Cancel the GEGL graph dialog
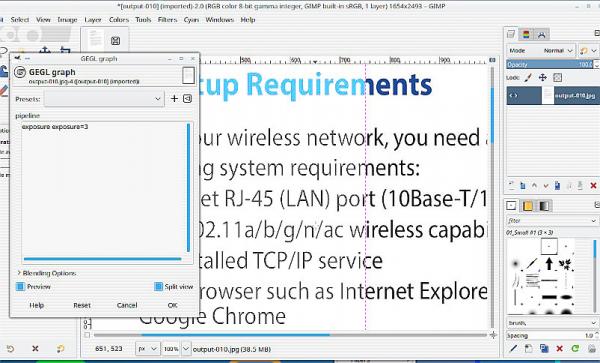 pyautogui.click(x=127, y=305)
